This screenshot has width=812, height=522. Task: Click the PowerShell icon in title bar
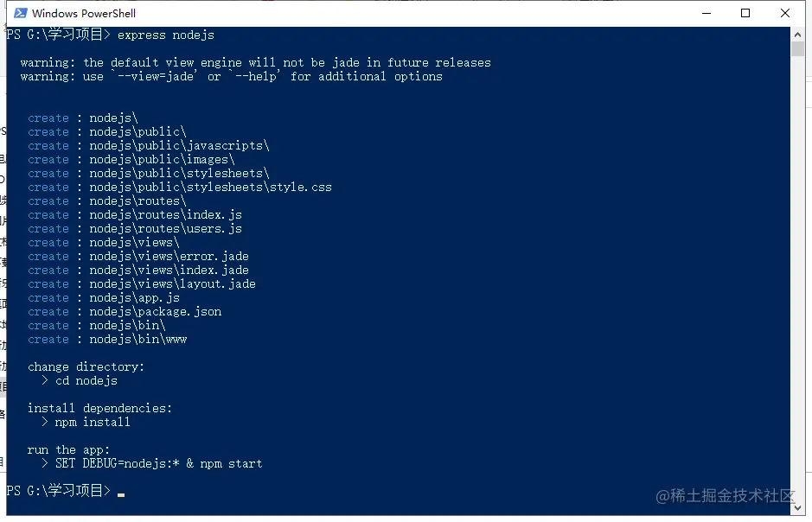tap(20, 13)
